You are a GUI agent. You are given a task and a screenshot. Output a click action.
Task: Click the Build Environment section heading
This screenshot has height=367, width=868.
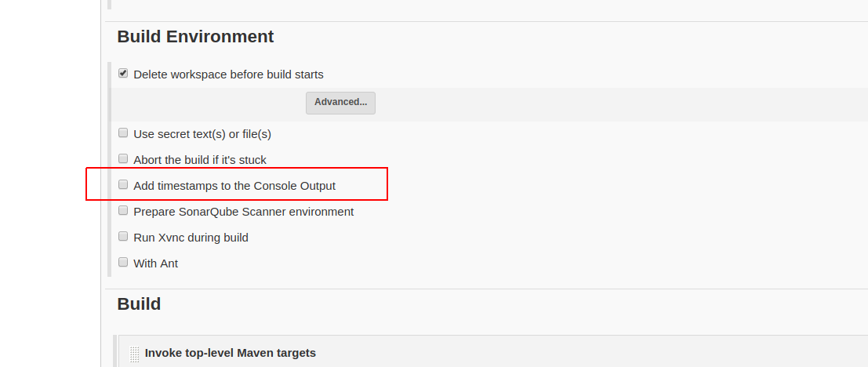(x=195, y=37)
